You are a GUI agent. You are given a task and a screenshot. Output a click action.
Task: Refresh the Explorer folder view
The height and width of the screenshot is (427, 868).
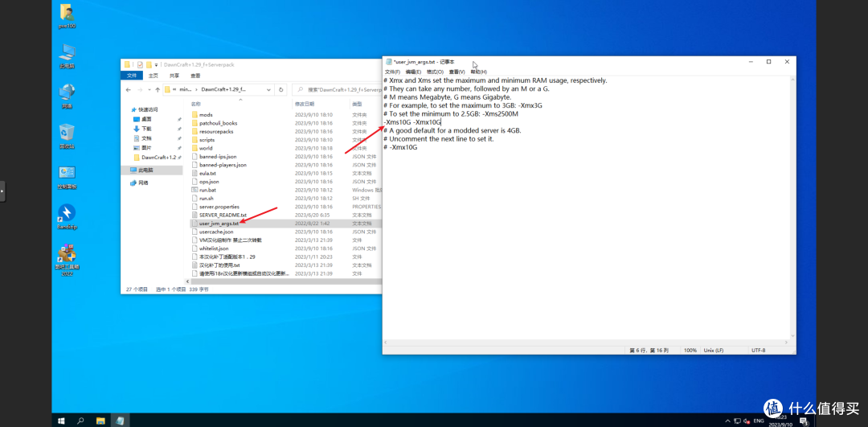click(x=281, y=89)
